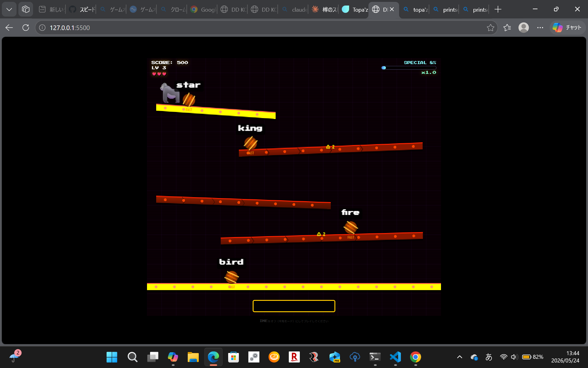Toggle the Japanese IME あ input mode
Image resolution: width=588 pixels, height=368 pixels.
tap(489, 357)
